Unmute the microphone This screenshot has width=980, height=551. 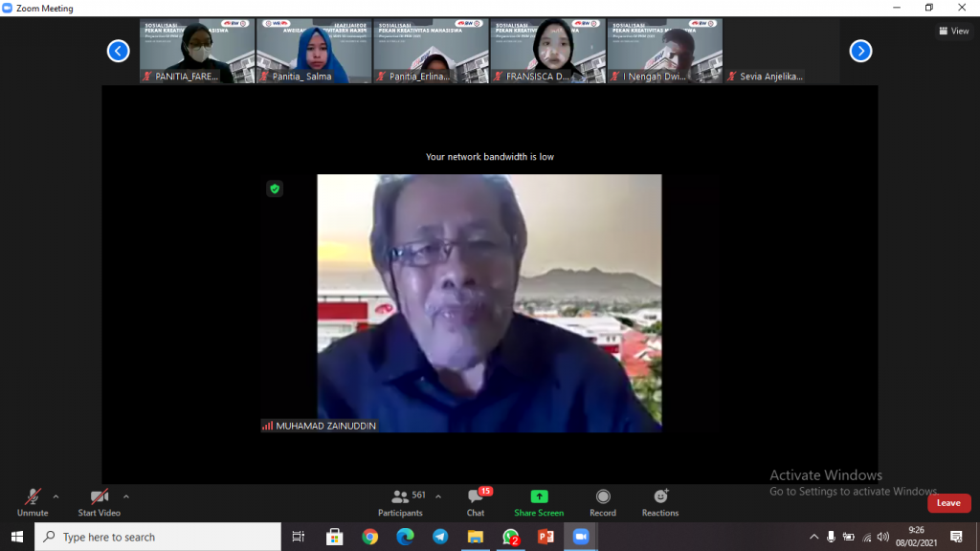33,502
